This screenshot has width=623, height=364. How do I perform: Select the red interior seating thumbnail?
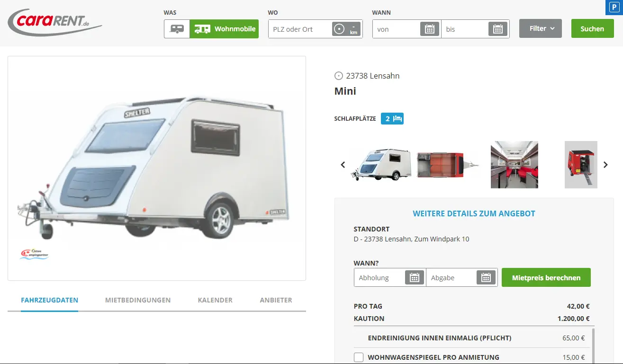pos(515,165)
